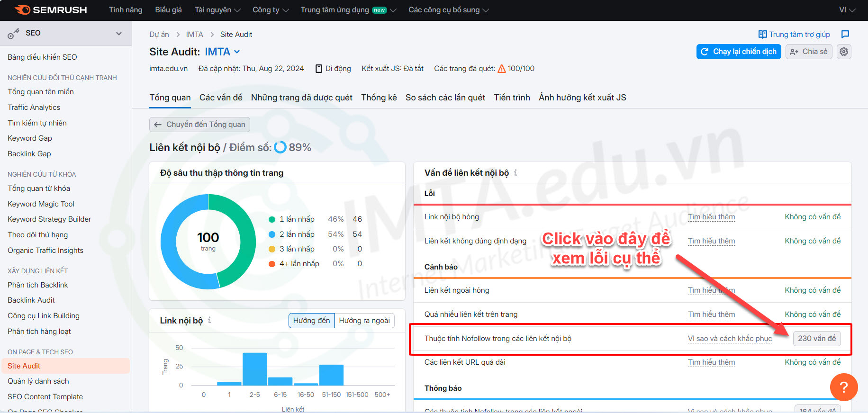Click the Chia sẻ button
868x413 pixels.
pyautogui.click(x=809, y=52)
